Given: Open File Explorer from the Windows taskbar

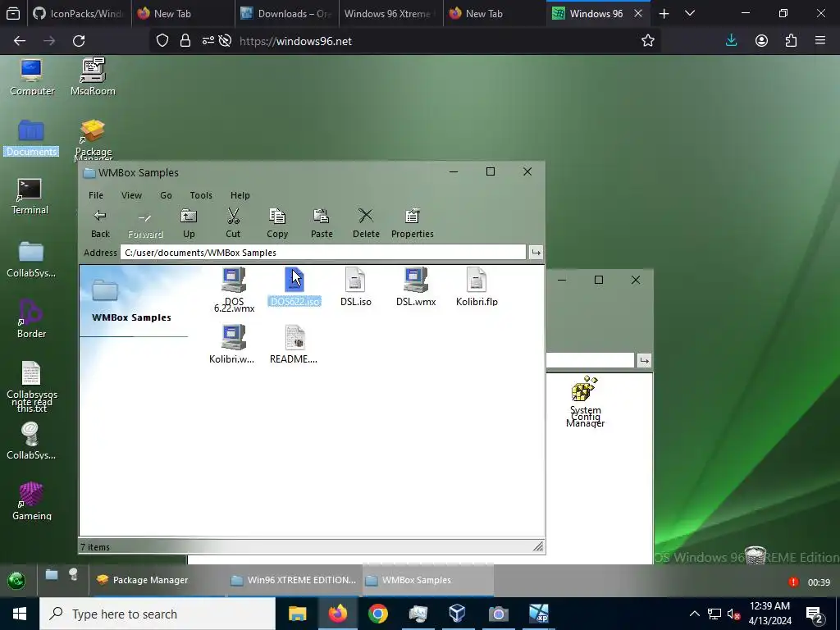Looking at the screenshot, I should 297,614.
